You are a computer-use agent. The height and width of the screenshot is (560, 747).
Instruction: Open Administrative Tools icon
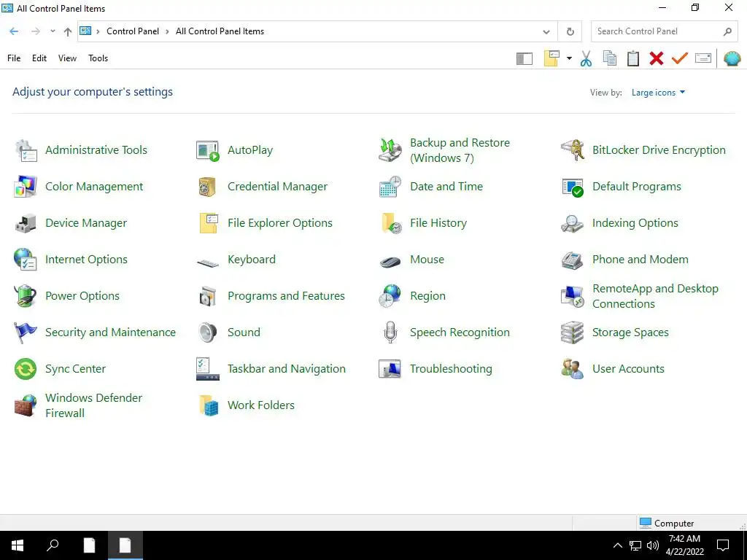click(26, 150)
